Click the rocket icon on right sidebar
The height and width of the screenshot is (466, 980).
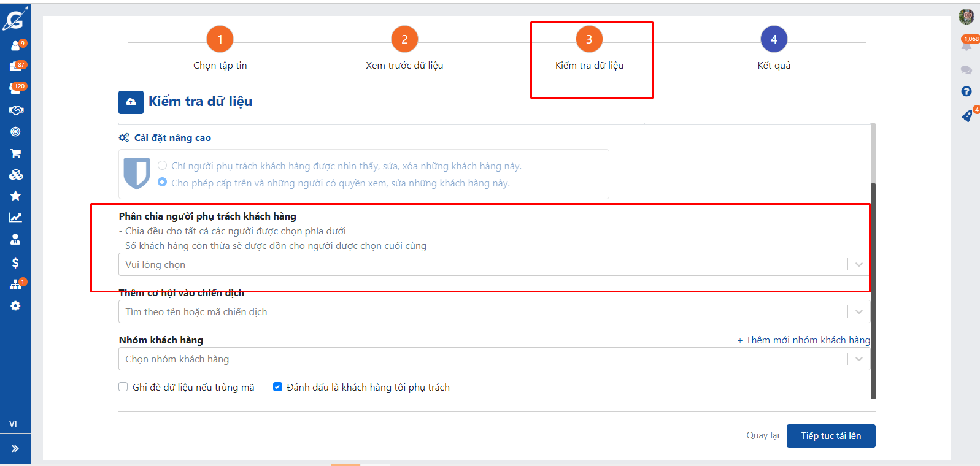(966, 116)
